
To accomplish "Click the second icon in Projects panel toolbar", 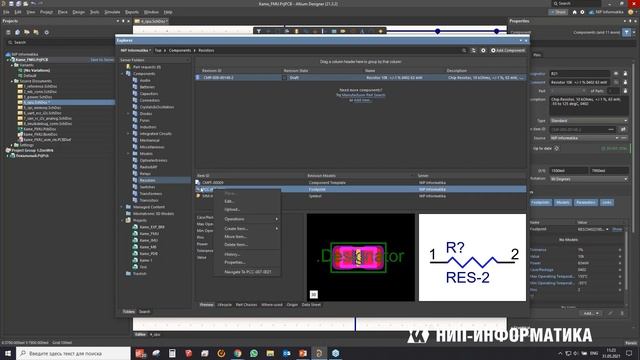I will pos(18,32).
